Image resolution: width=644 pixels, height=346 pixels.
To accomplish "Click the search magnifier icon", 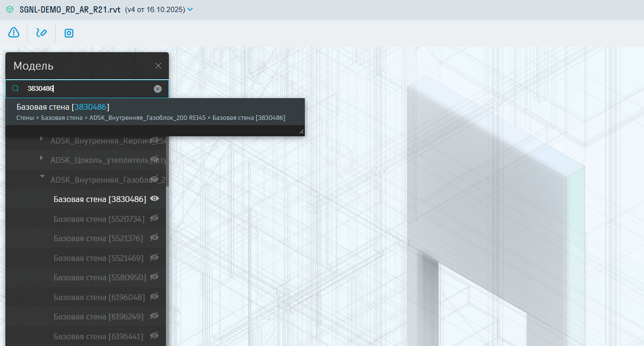I will click(16, 88).
